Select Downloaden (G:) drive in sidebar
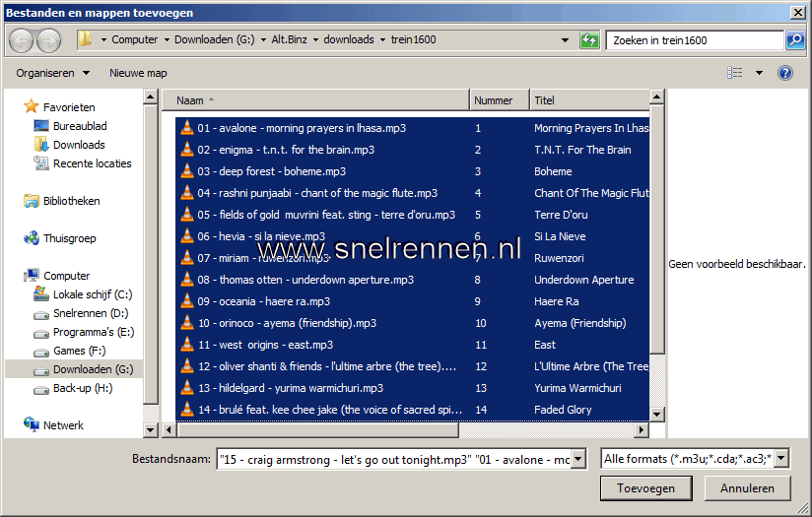The height and width of the screenshot is (517, 812). (x=94, y=369)
